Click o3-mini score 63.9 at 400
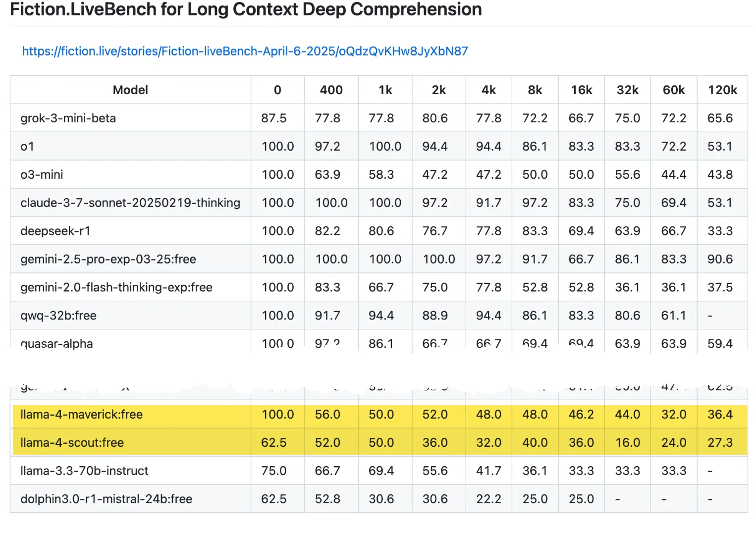 [x=327, y=174]
